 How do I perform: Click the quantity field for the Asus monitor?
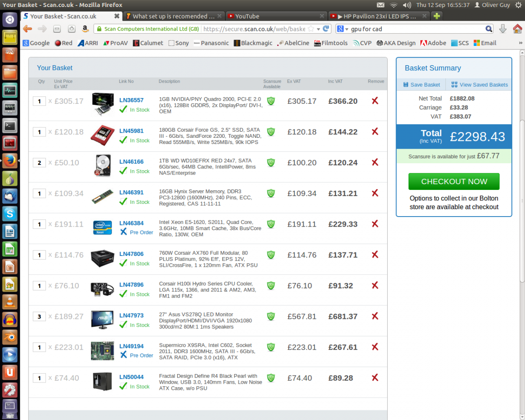[39, 316]
